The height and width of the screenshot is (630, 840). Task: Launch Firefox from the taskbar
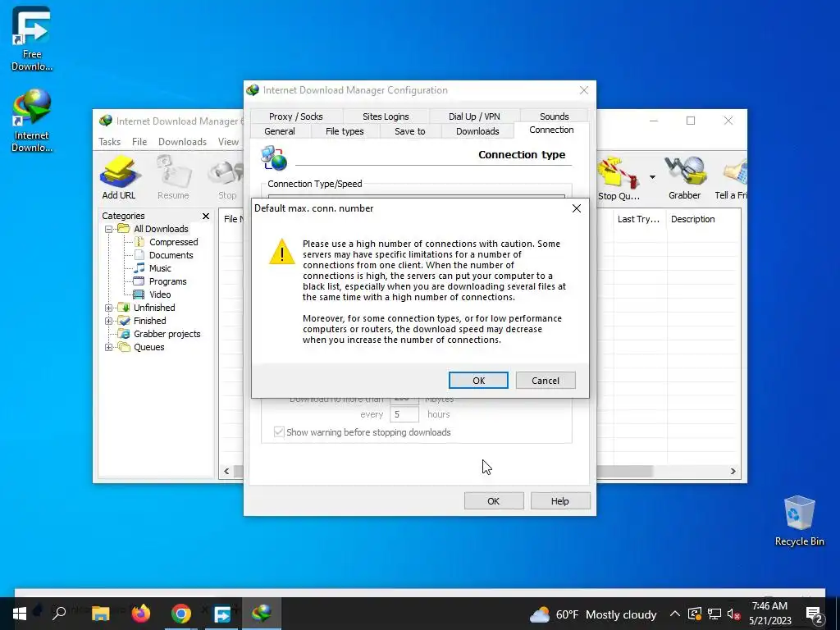[x=141, y=614]
